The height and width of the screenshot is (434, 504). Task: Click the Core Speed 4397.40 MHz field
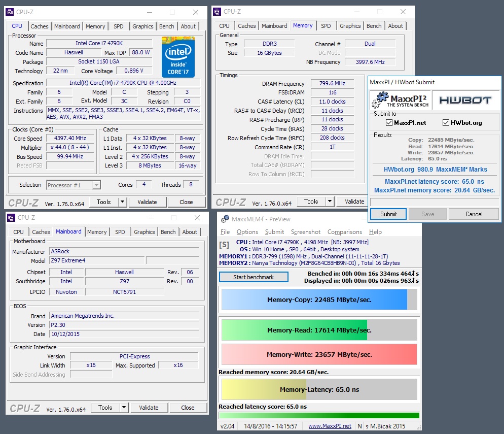[70, 139]
